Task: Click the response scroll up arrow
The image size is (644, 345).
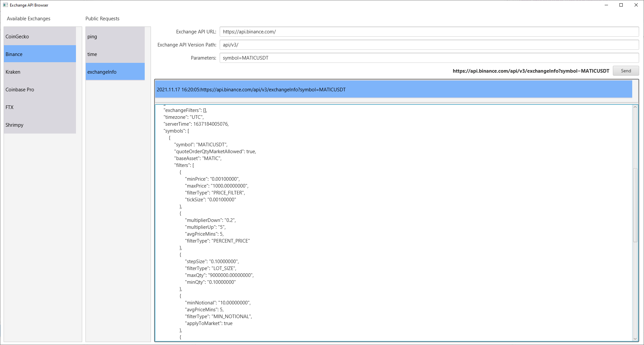Action: point(635,107)
